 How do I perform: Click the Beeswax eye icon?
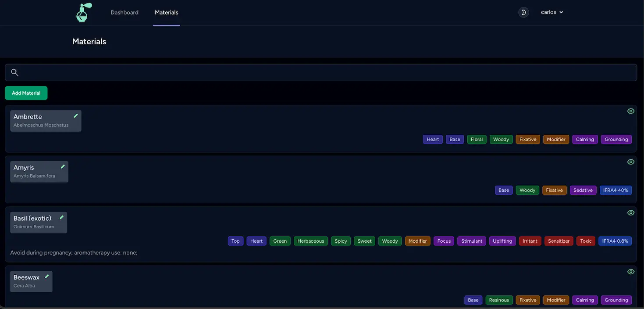(631, 272)
